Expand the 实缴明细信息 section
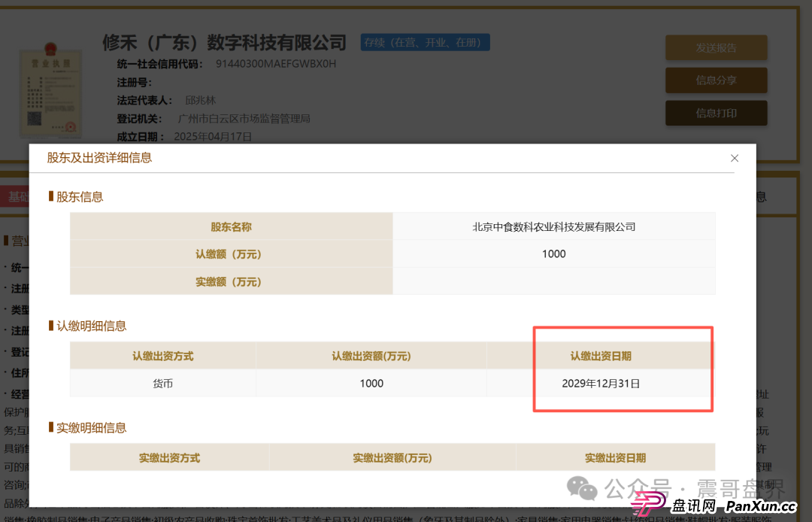Image resolution: width=812 pixels, height=522 pixels. pyautogui.click(x=91, y=427)
